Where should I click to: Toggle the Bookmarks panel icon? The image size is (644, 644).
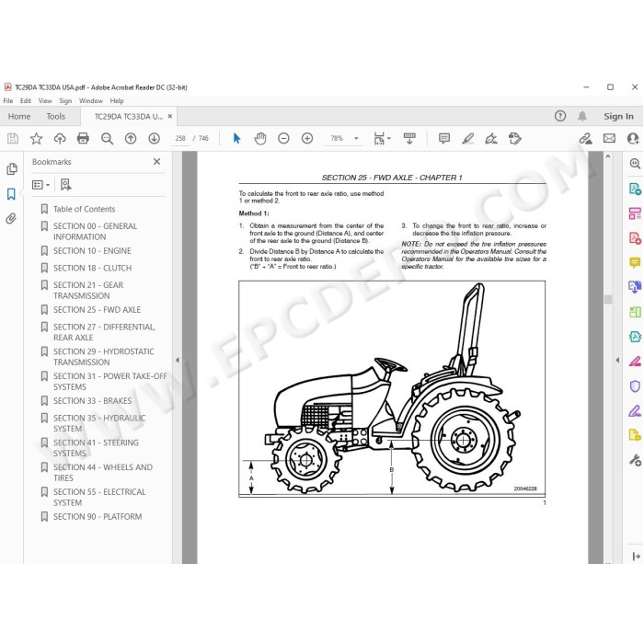tap(11, 194)
